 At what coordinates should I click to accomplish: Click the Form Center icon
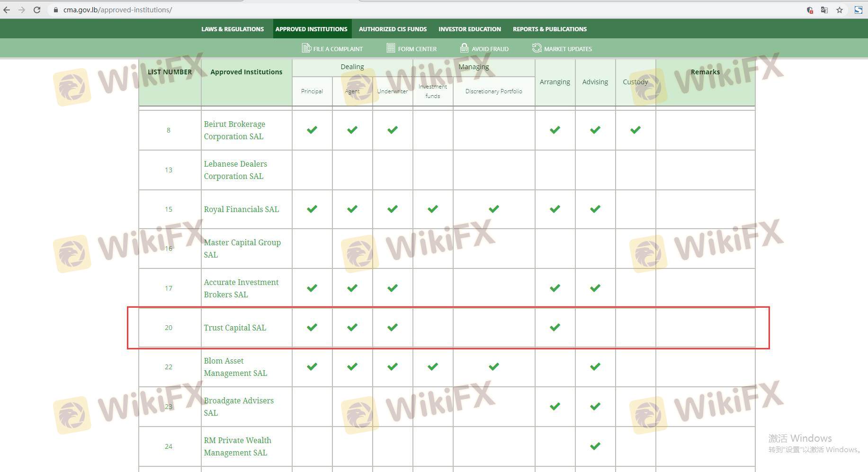(391, 48)
